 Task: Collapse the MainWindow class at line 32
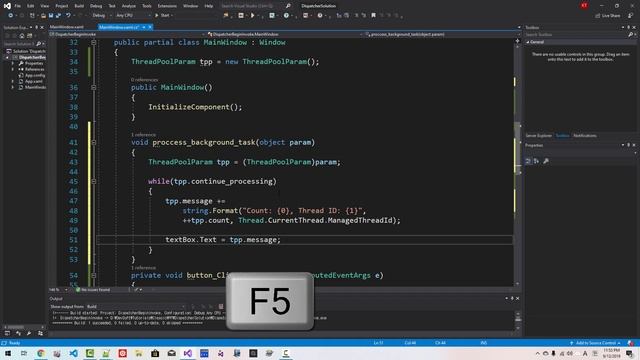tap(93, 42)
